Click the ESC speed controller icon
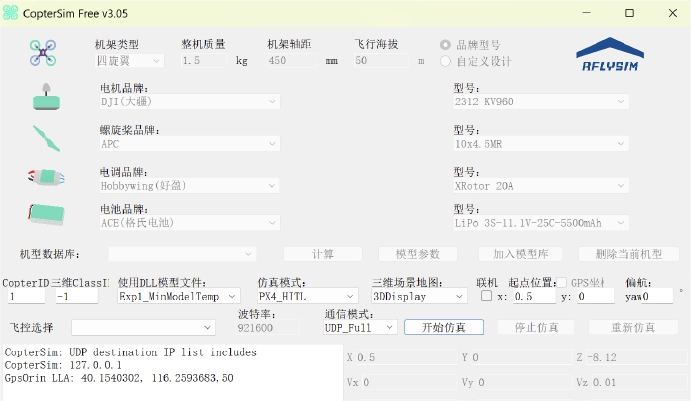The height and width of the screenshot is (401, 691). click(45, 177)
